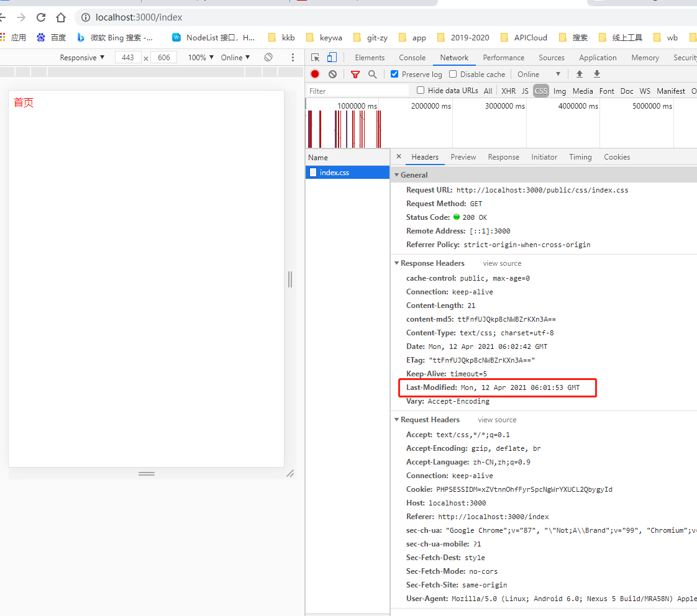Open the Timing tab for index.css

tap(580, 157)
